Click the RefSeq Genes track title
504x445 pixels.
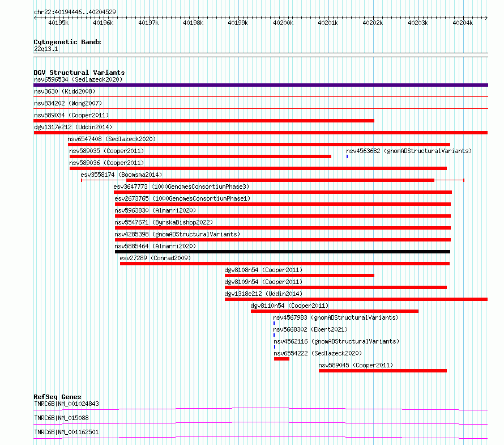[x=57, y=397]
